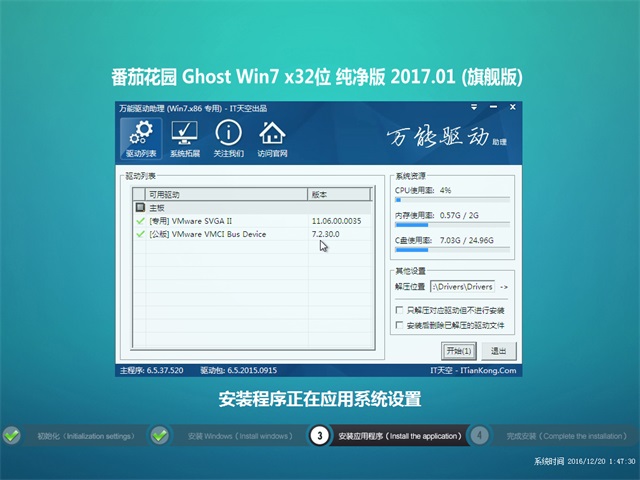Screen dimensions: 640x480
Task: Enable 只解压对应驱动但不进行安装 checkbox
Action: click(x=399, y=310)
